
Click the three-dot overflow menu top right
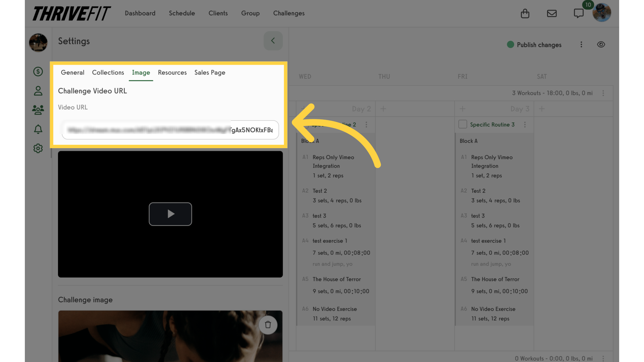click(x=581, y=44)
